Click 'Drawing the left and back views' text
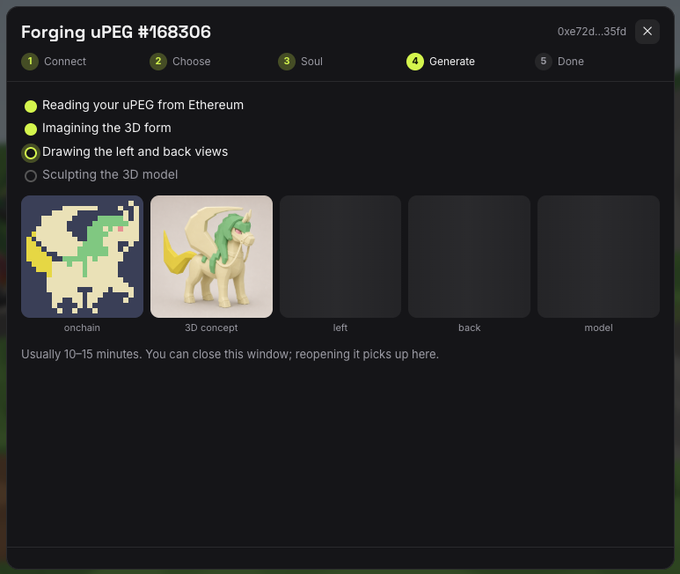680x574 pixels. point(135,151)
